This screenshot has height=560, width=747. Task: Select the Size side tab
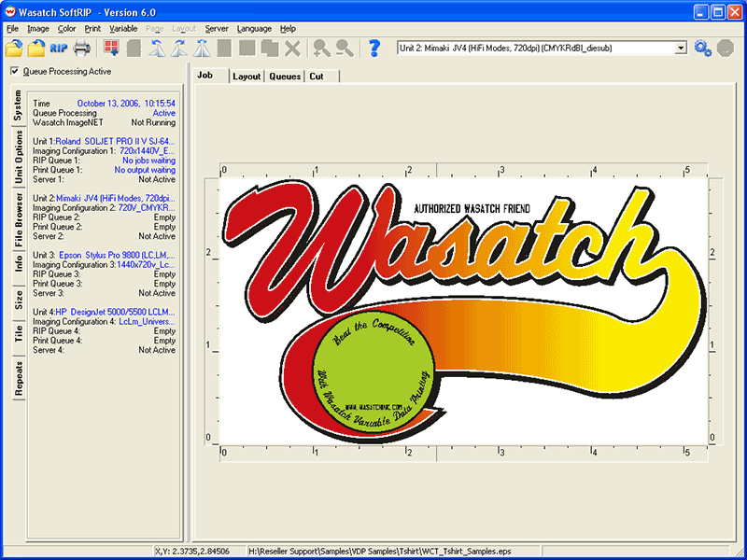tap(19, 300)
